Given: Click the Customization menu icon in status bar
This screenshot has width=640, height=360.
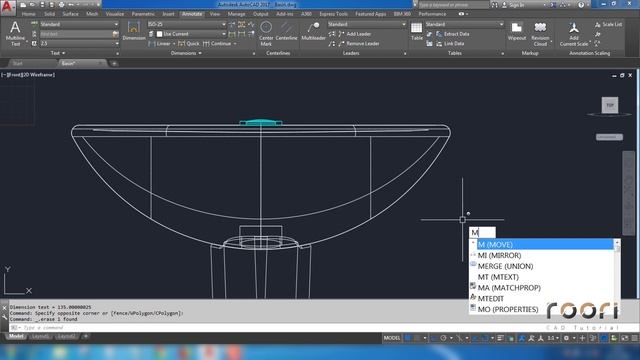Looking at the screenshot, I should pyautogui.click(x=635, y=338).
